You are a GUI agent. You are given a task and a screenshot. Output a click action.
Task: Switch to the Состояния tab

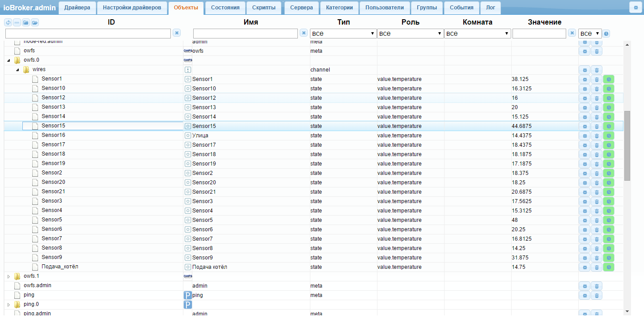coord(225,8)
